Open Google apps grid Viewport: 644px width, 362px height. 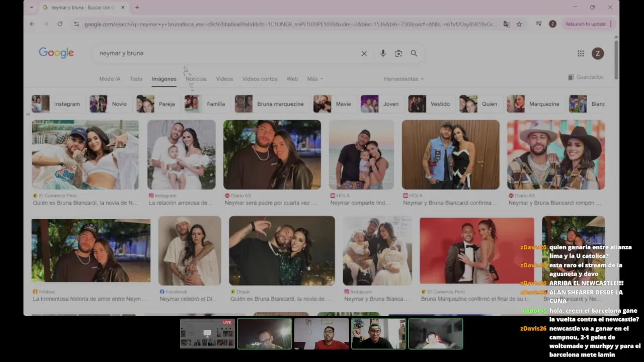581,53
